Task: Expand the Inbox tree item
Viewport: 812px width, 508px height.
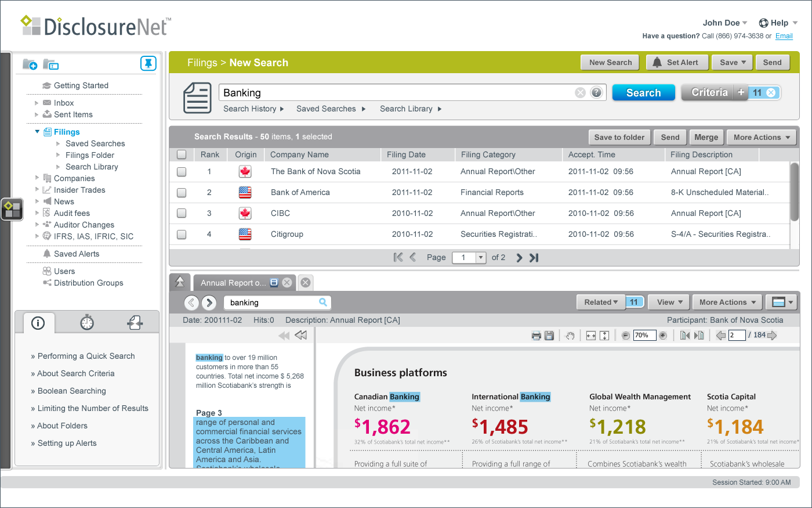Action: [x=37, y=103]
